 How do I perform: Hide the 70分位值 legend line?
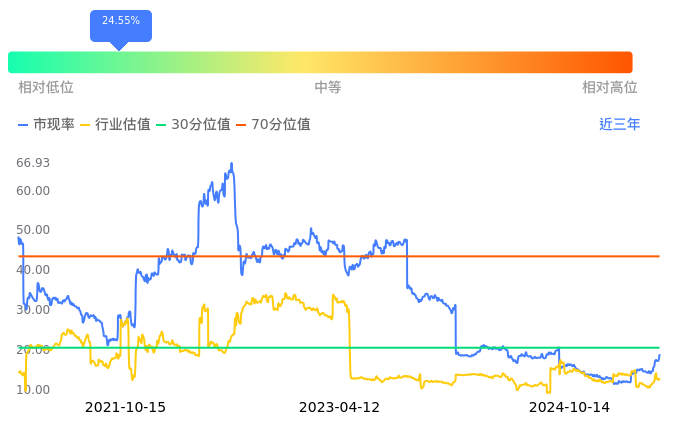[x=273, y=125]
